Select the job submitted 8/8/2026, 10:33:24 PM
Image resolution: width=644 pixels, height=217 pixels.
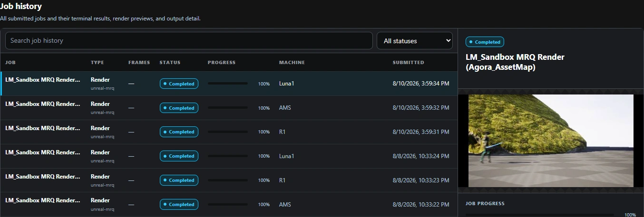[x=229, y=156]
